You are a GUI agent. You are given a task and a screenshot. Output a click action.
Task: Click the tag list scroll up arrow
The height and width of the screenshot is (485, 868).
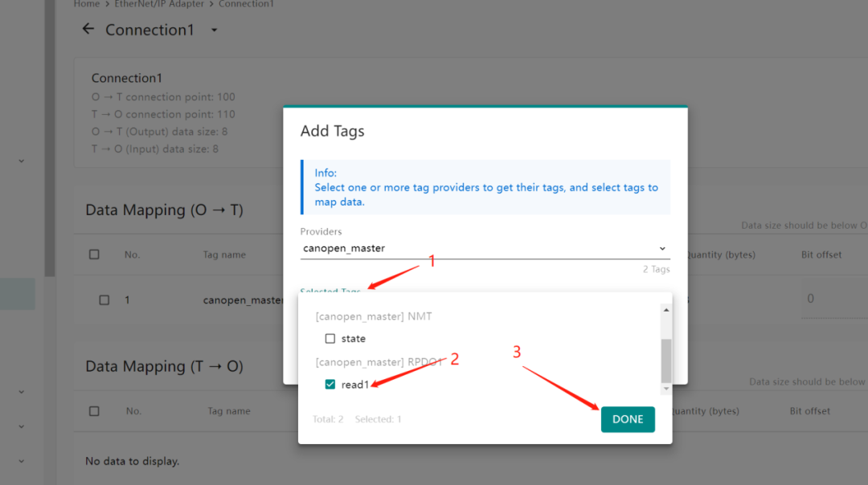point(665,310)
